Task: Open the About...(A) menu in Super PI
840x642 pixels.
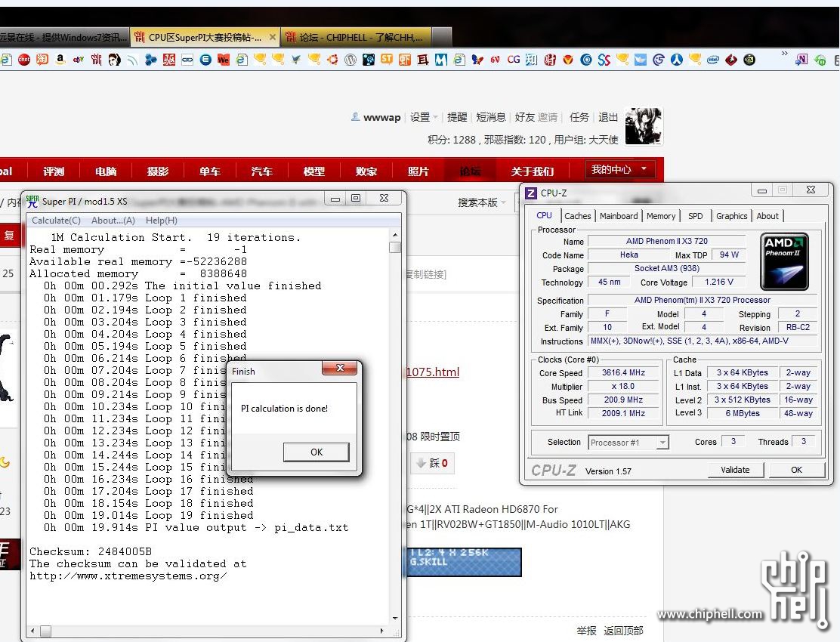Action: point(113,220)
